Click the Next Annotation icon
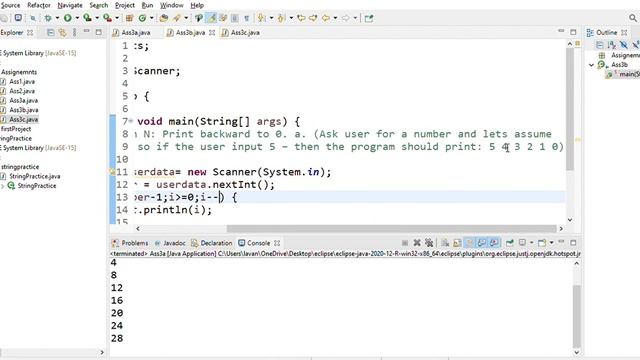The height and width of the screenshot is (360, 640). 261,18
